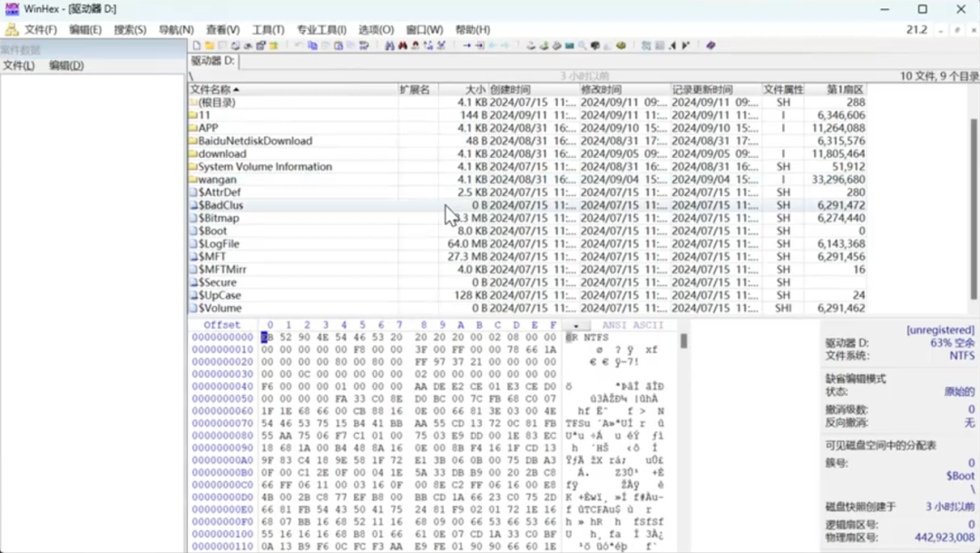
Task: Click the Open file folder toolbar icon
Action: tap(210, 45)
